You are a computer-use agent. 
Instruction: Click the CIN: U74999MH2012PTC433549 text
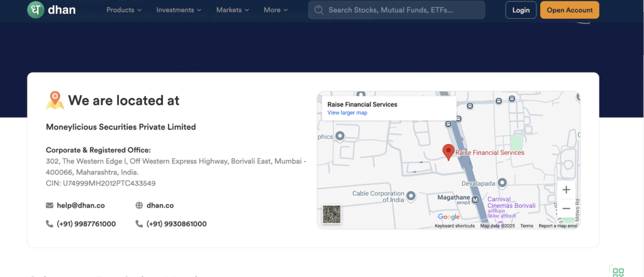[x=101, y=183]
